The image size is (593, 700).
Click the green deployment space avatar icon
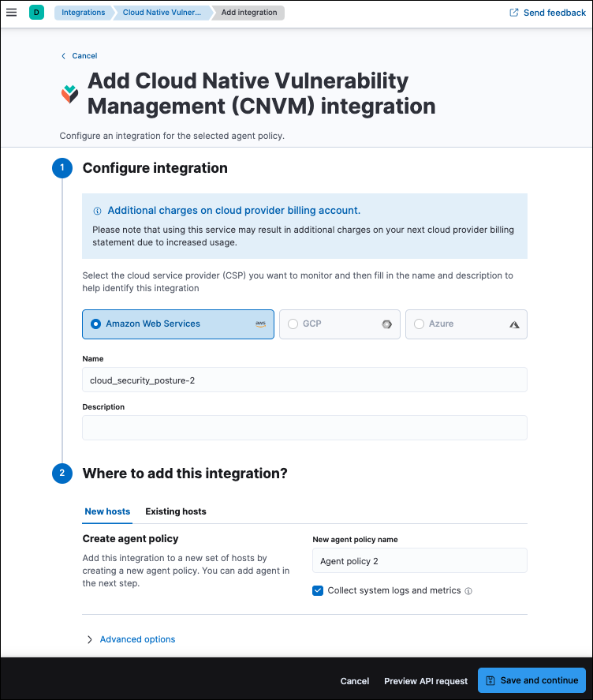click(x=35, y=12)
